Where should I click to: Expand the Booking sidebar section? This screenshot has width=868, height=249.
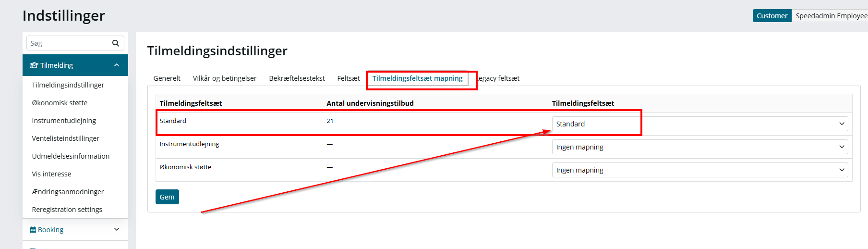117,230
